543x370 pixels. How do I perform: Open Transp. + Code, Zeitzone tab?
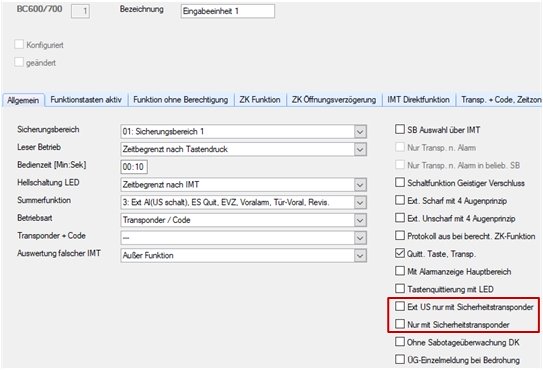[500, 100]
